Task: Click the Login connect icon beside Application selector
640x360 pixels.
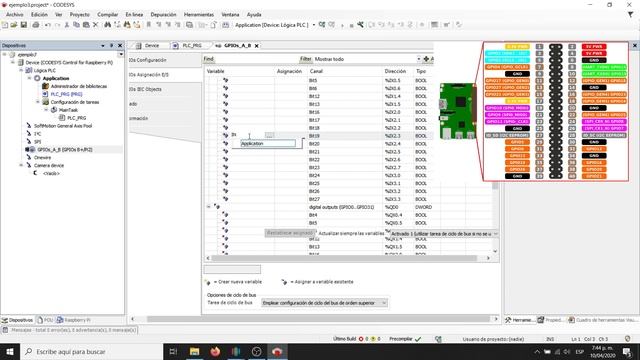Action: pyautogui.click(x=322, y=25)
